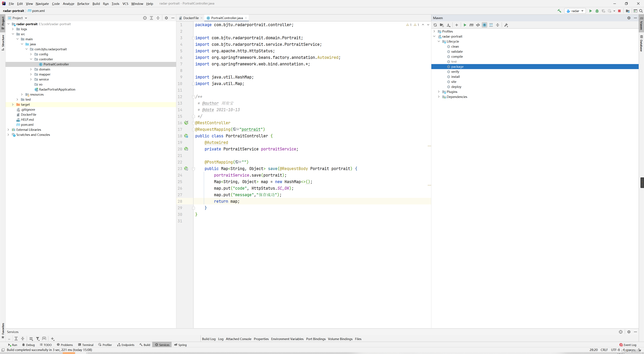
Task: Click Generate Sources and Update Folders icon
Action: pos(442,25)
